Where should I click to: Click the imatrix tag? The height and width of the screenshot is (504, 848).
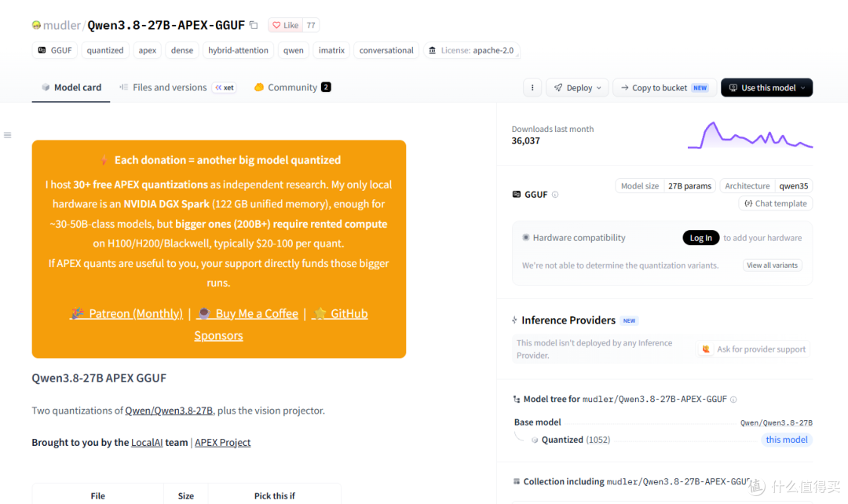331,50
